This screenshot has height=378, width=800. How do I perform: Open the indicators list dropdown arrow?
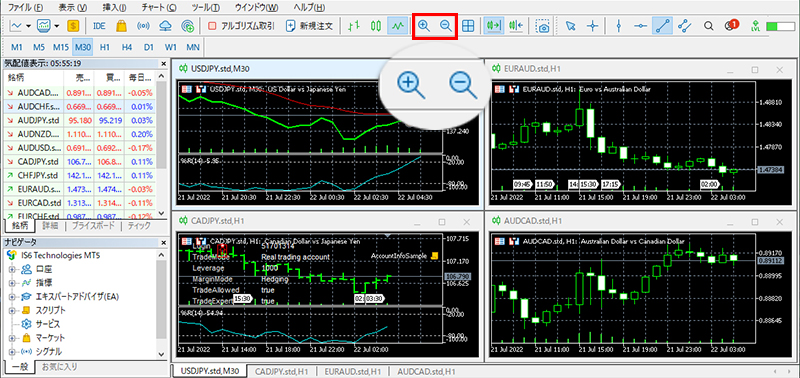[x=57, y=26]
